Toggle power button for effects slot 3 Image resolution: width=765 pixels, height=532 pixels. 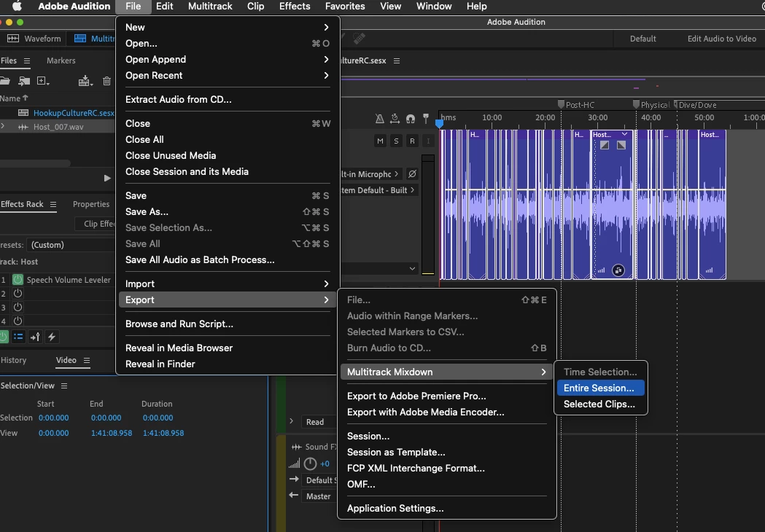click(18, 308)
